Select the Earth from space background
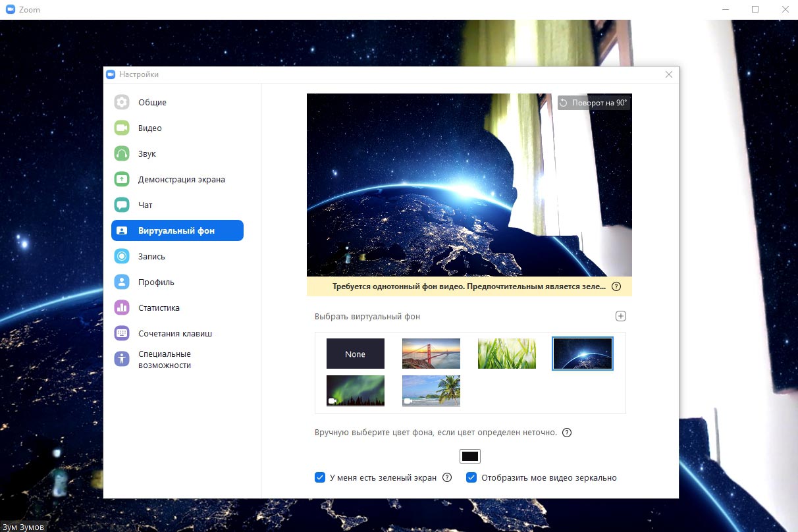 pos(583,354)
